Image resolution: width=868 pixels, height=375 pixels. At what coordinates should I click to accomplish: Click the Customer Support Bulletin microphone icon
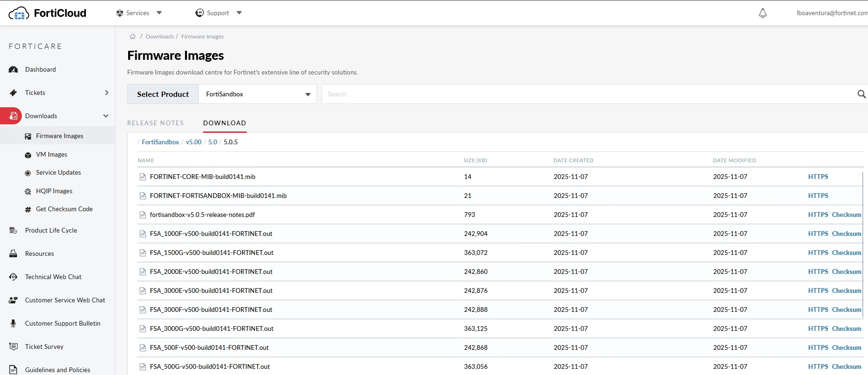pyautogui.click(x=13, y=323)
